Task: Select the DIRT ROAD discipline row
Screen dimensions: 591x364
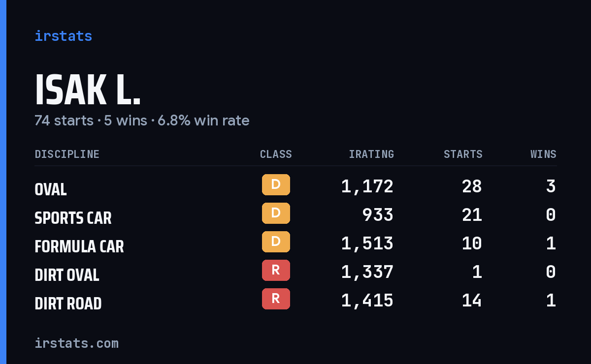Action: pos(295,301)
